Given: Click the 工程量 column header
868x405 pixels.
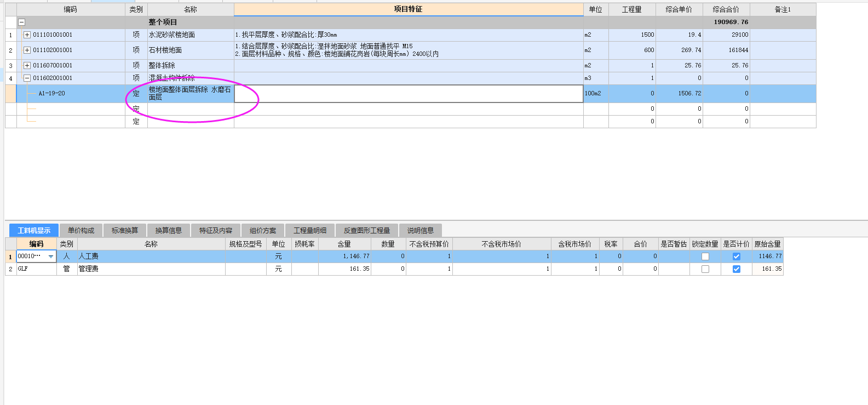Looking at the screenshot, I should point(632,9).
